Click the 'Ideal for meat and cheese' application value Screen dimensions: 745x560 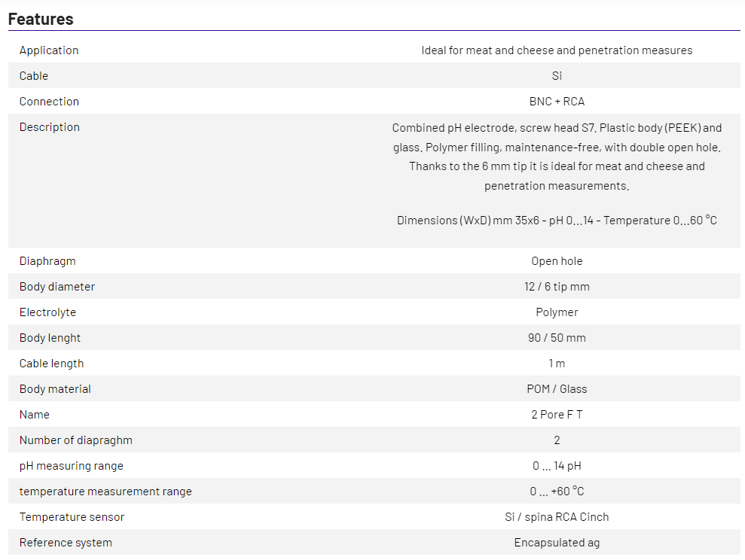point(557,50)
